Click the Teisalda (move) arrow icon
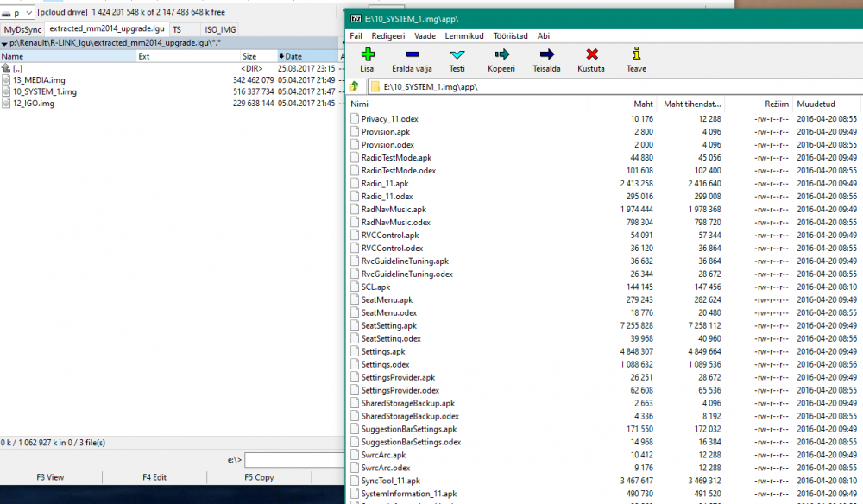This screenshot has height=504, width=863. [546, 54]
